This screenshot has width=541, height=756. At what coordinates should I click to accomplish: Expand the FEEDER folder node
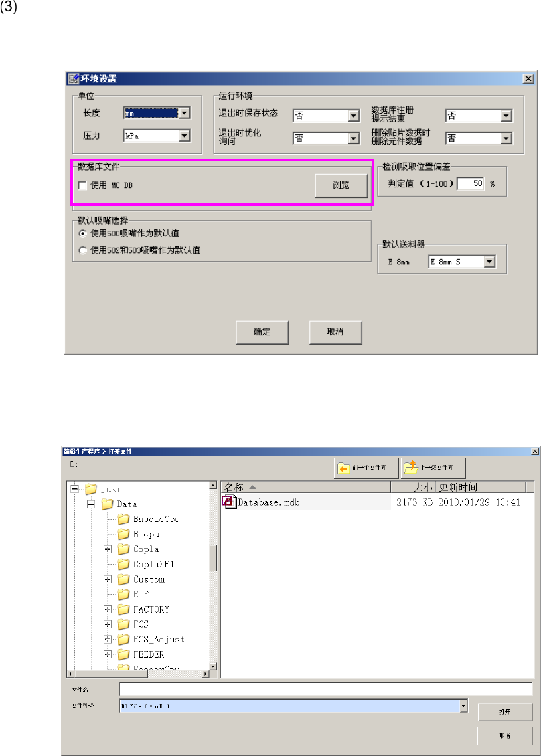coord(108,654)
